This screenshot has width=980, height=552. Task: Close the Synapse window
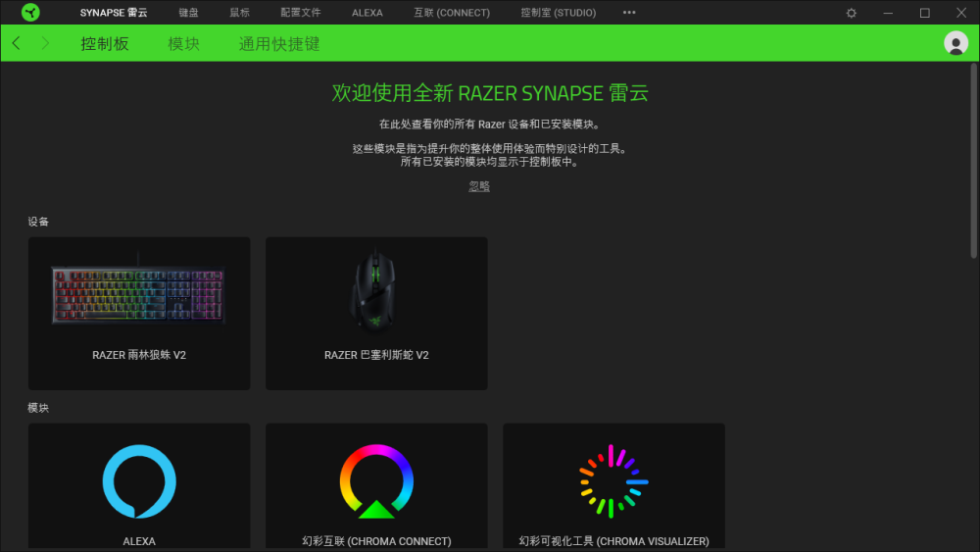pos(961,13)
